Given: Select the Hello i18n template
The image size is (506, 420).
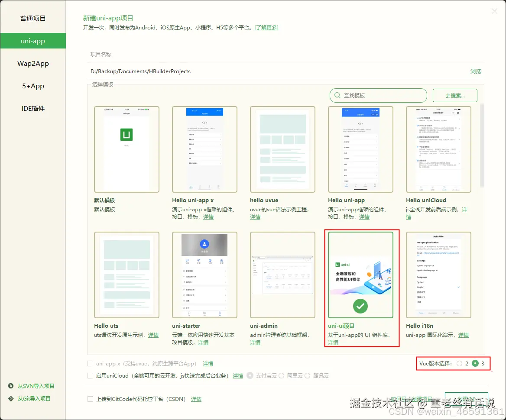Looking at the screenshot, I should click(x=438, y=275).
